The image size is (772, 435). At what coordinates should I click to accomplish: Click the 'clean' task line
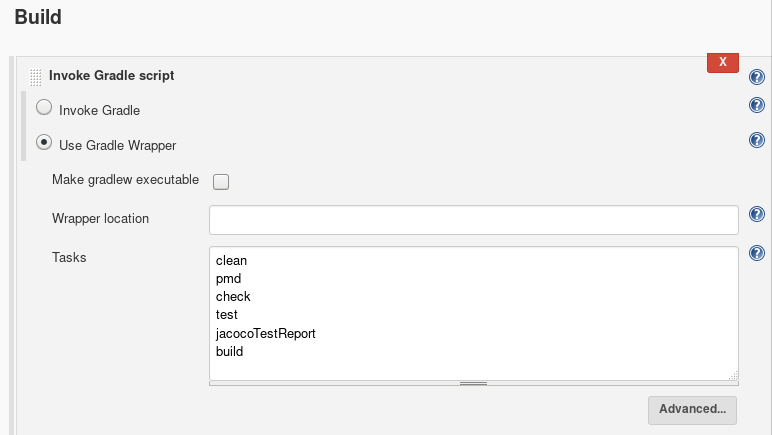[231, 260]
